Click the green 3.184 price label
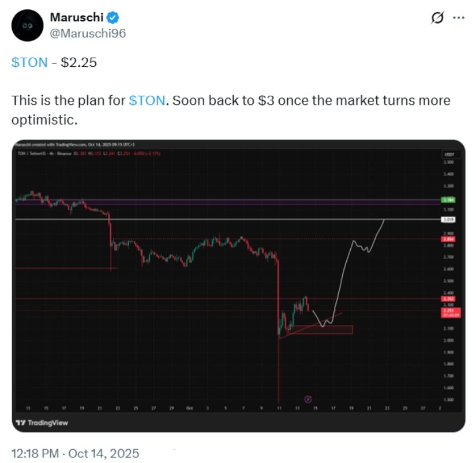The image size is (476, 463). click(448, 200)
